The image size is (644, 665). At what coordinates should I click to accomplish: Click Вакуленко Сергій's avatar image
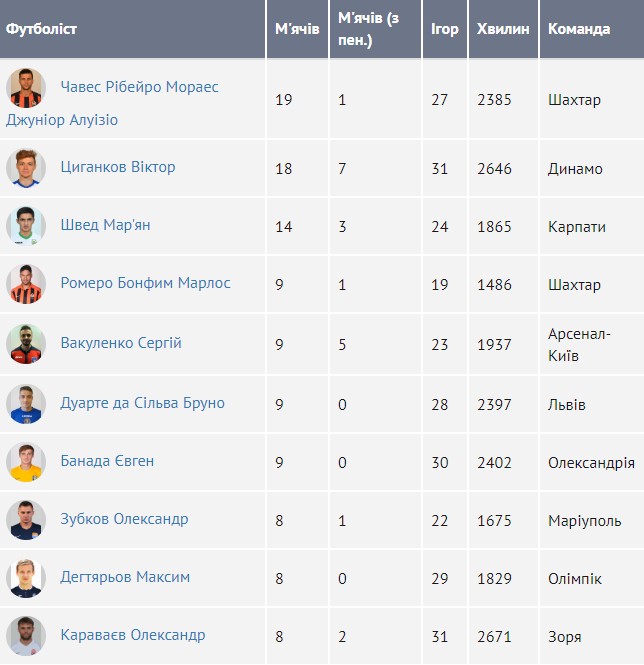coord(26,344)
